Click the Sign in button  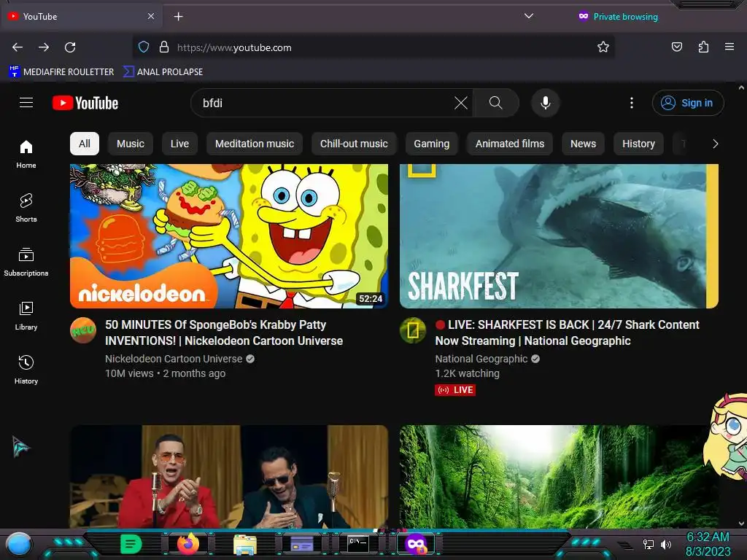(688, 103)
